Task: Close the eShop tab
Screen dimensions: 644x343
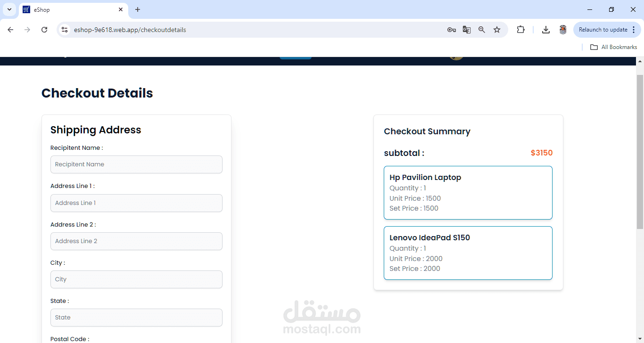Action: (x=121, y=9)
